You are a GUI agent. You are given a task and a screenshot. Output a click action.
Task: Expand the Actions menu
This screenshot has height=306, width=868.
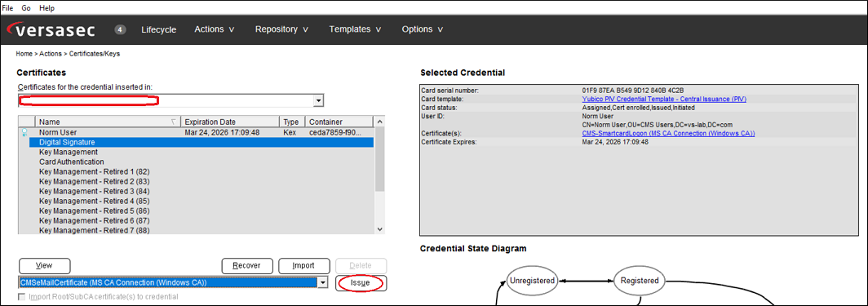click(x=215, y=29)
